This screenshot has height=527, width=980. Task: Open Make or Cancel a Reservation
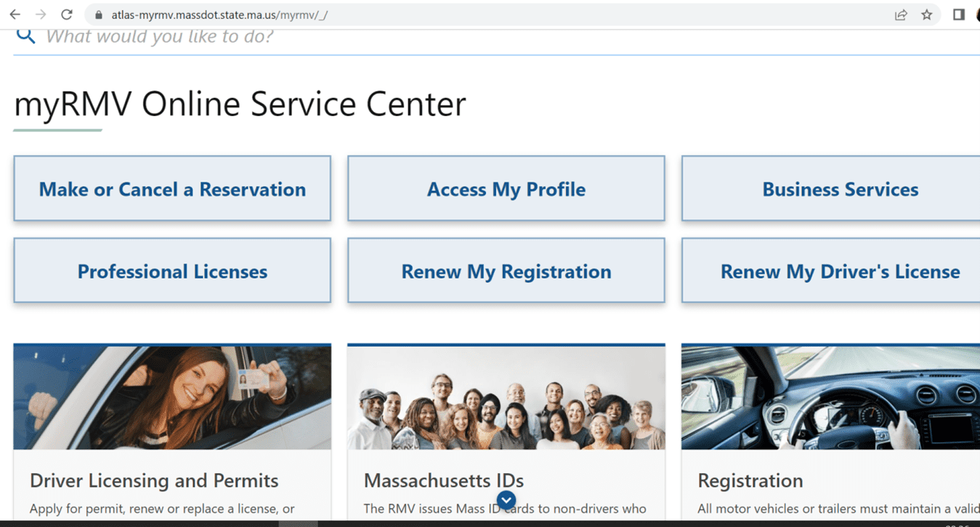point(171,189)
